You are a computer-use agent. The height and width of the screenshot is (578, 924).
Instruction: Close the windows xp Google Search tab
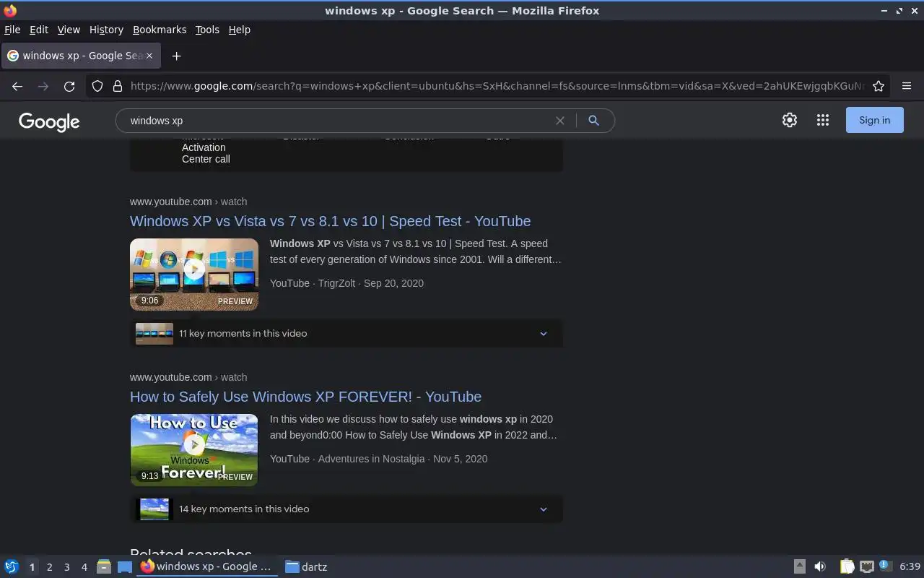[x=150, y=56]
